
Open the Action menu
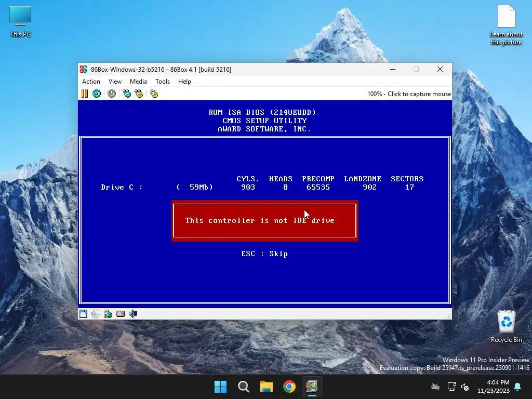91,82
